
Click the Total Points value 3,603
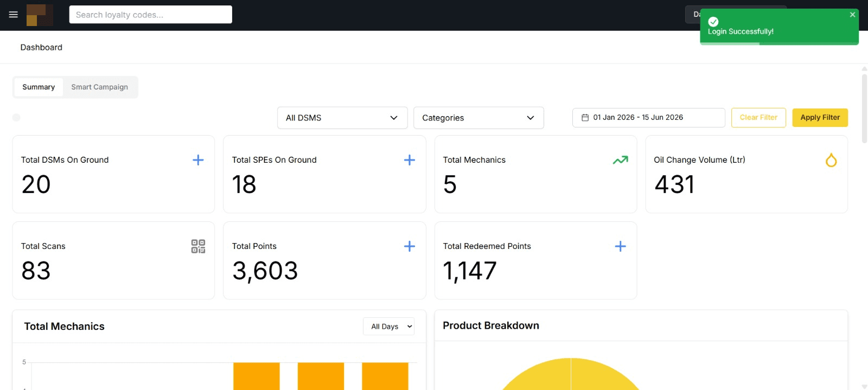(265, 271)
